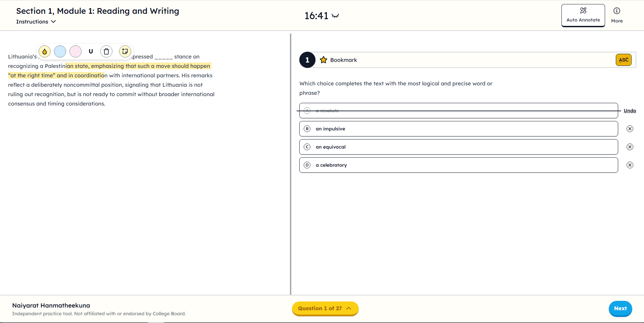Select the blue highlight color swatch

(x=60, y=51)
